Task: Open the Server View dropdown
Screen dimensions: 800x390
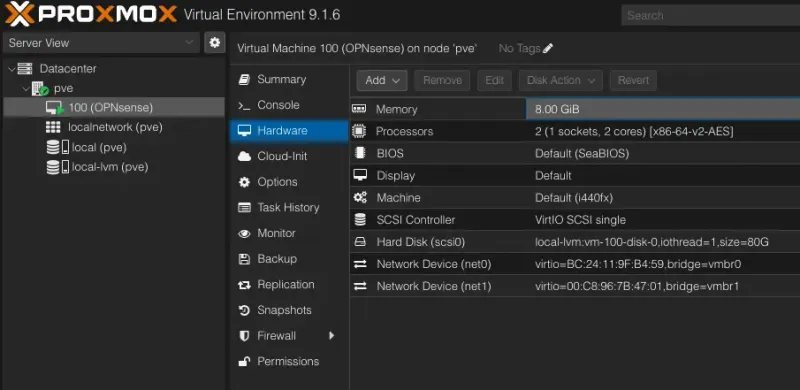Action: [x=101, y=43]
